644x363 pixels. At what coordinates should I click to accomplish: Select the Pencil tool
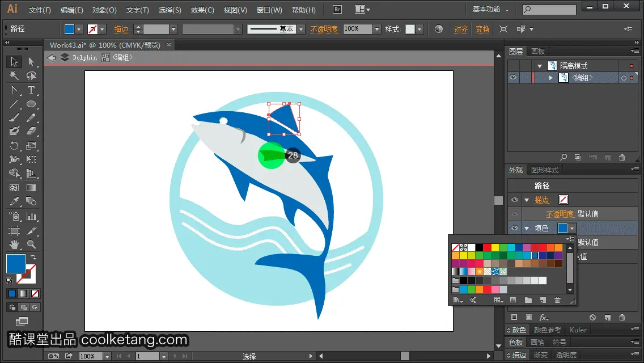pyautogui.click(x=31, y=118)
